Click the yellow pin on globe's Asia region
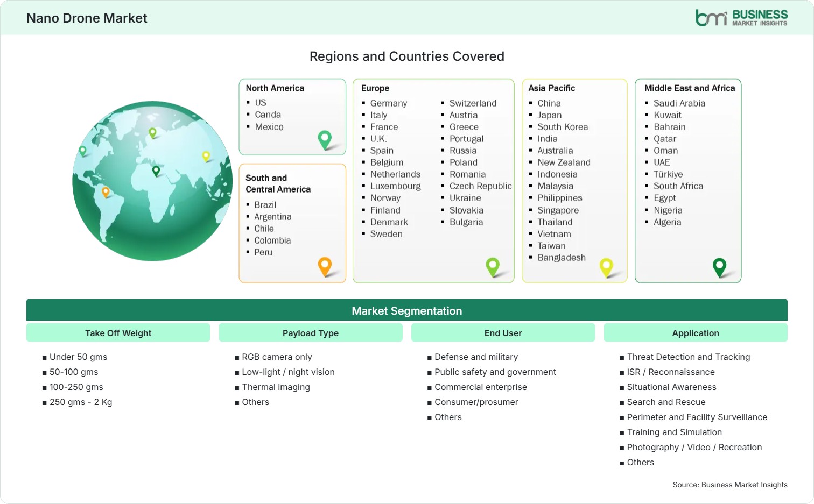The image size is (814, 504). tap(206, 156)
